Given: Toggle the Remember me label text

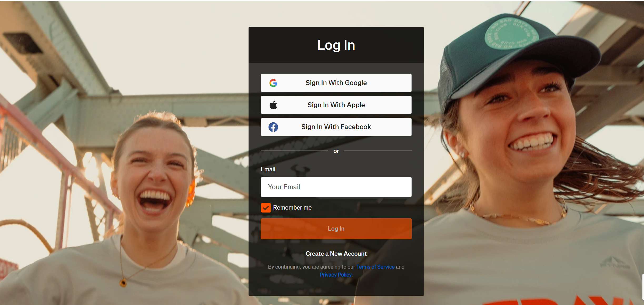Looking at the screenshot, I should click(292, 208).
